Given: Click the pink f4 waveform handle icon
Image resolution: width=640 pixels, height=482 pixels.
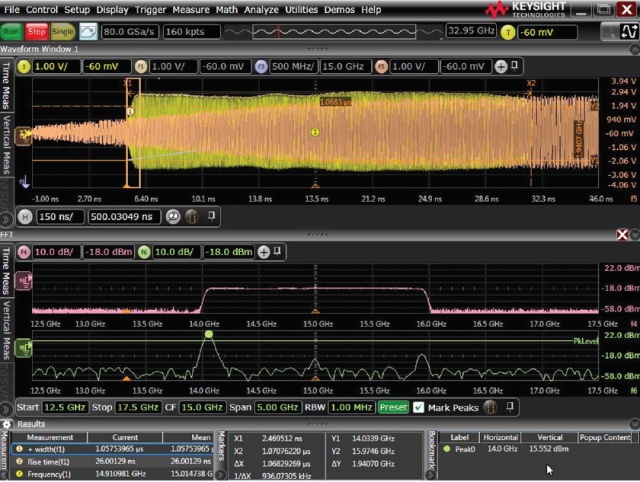Looking at the screenshot, I should [x=23, y=281].
